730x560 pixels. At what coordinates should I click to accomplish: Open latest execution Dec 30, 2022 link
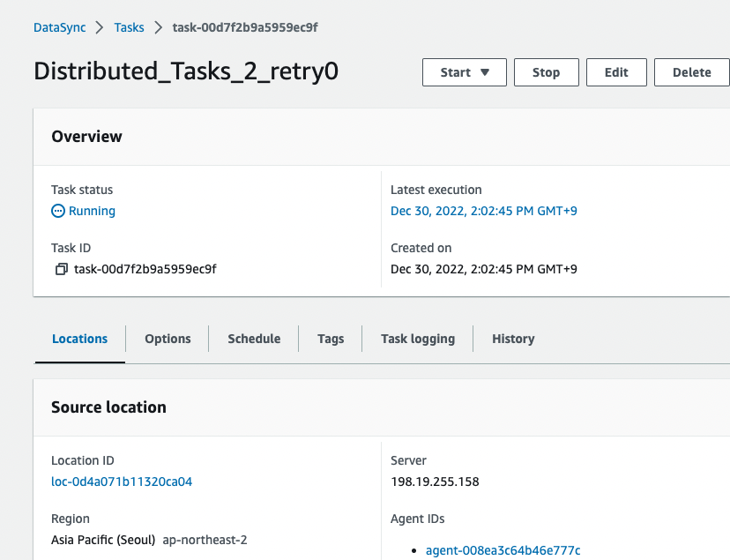pyautogui.click(x=484, y=211)
